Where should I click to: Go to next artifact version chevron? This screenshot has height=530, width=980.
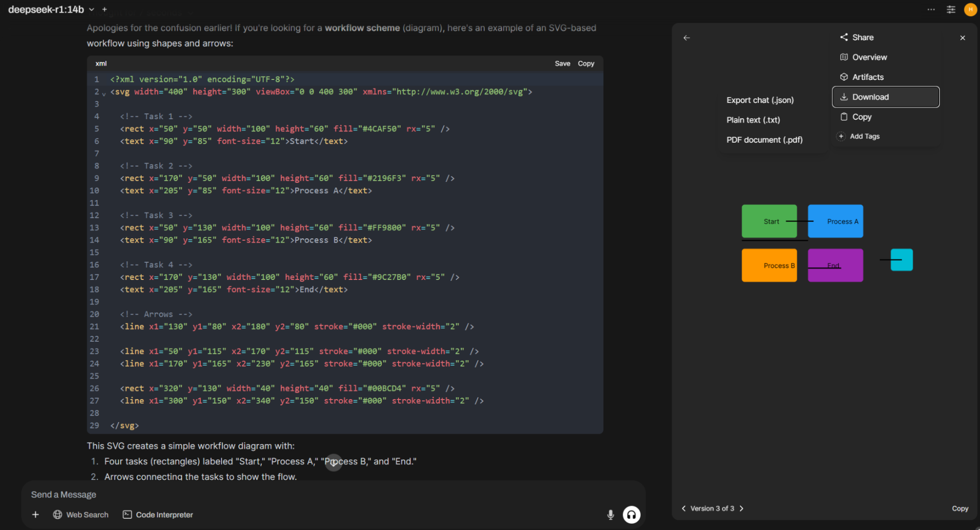point(741,508)
